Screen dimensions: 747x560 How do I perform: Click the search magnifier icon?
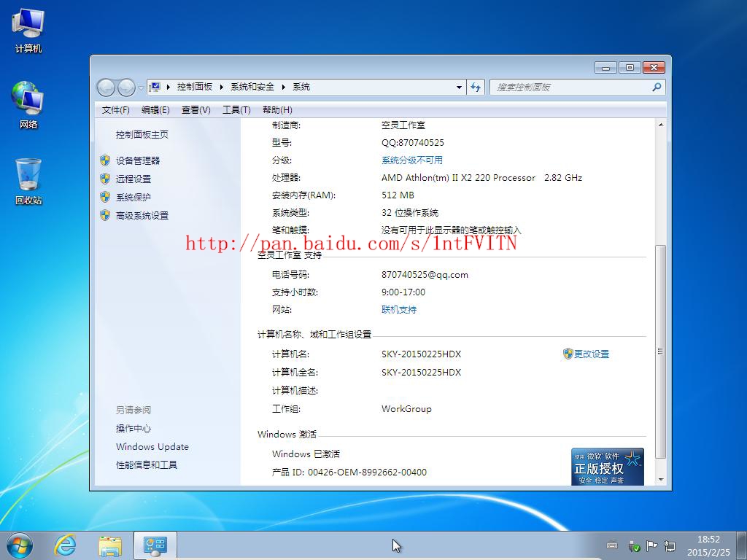point(657,87)
